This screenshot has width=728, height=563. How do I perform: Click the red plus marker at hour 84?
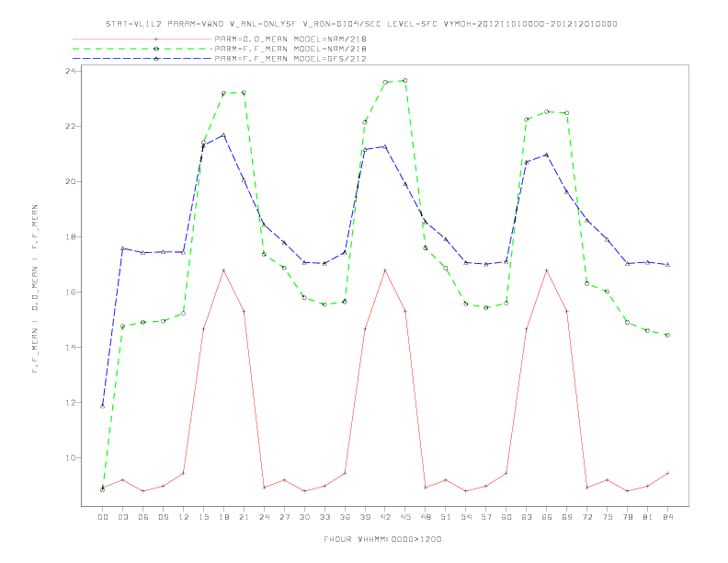tap(667, 474)
